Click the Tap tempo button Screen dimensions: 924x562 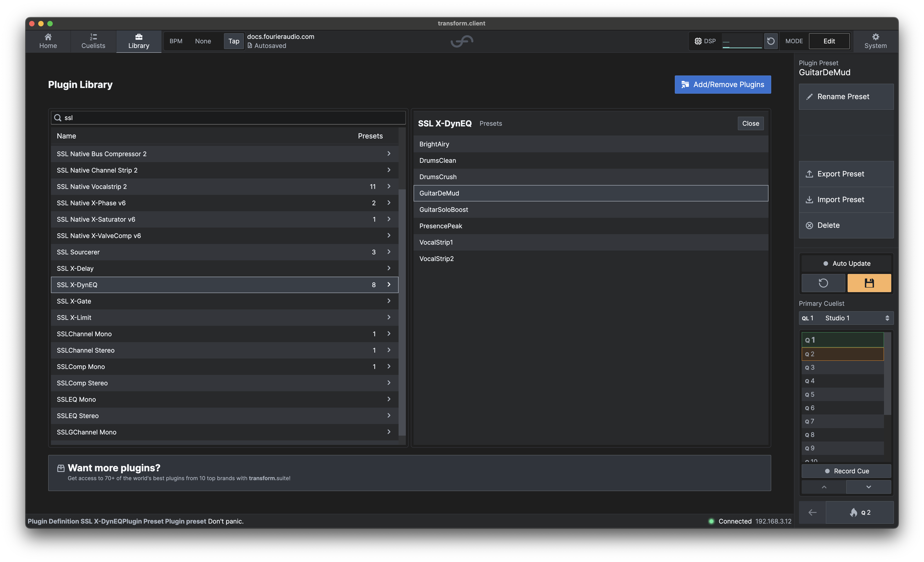click(234, 41)
